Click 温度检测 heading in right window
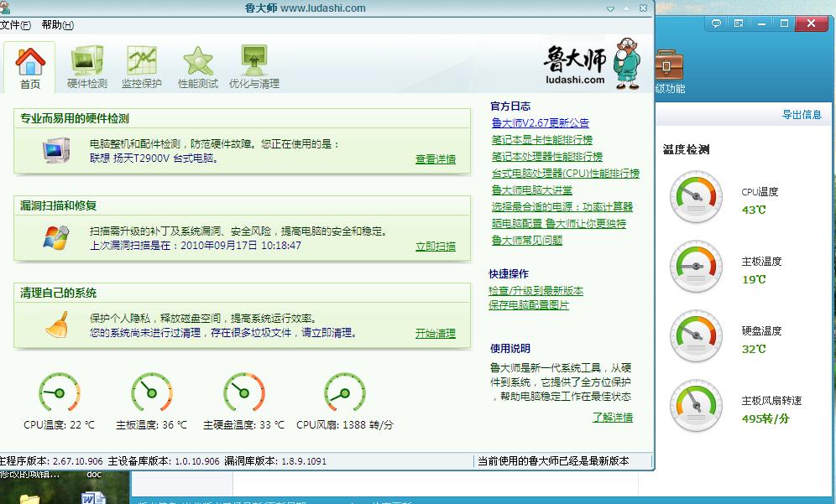This screenshot has height=504, width=836. 686,150
